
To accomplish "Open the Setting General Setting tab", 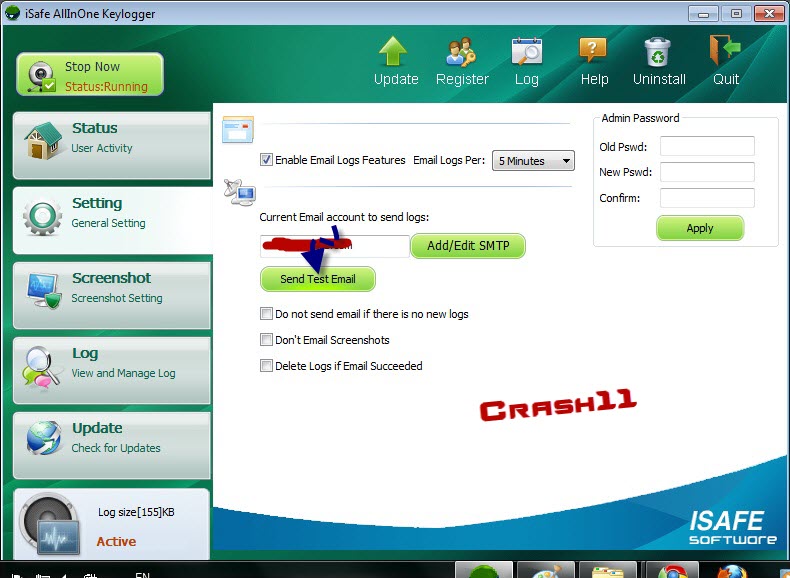I will click(112, 220).
